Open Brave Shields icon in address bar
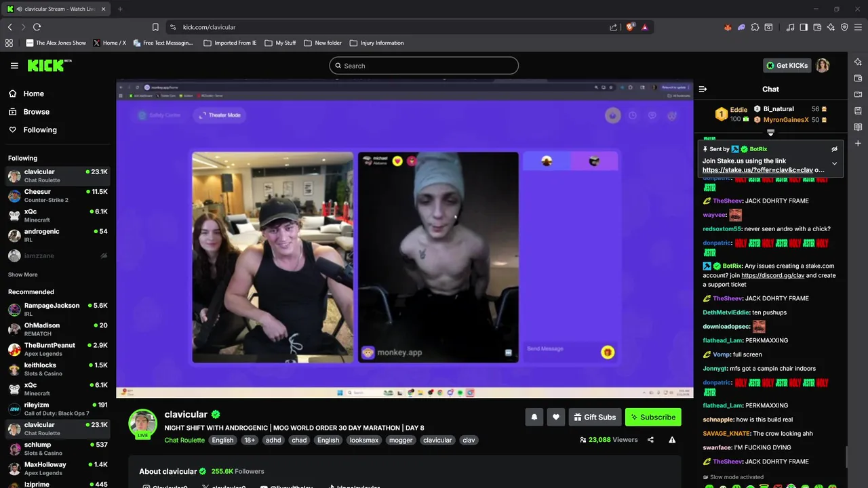The image size is (868, 488). pos(630,27)
